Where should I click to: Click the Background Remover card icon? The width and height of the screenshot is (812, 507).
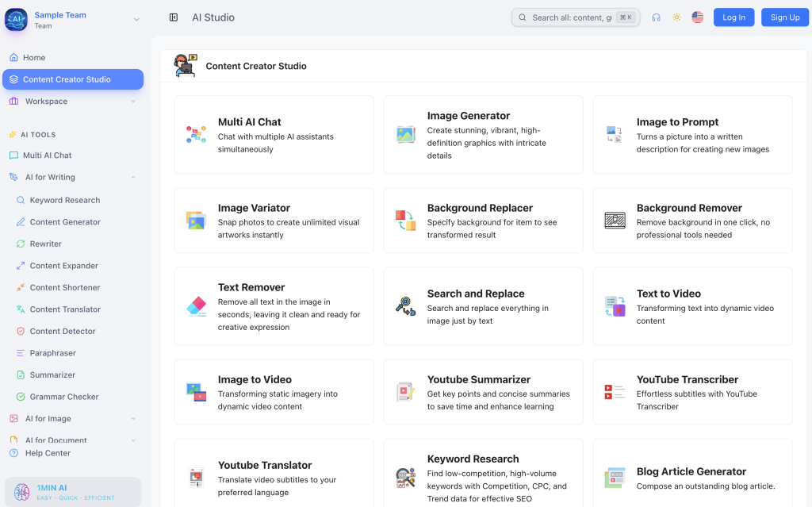pos(615,221)
